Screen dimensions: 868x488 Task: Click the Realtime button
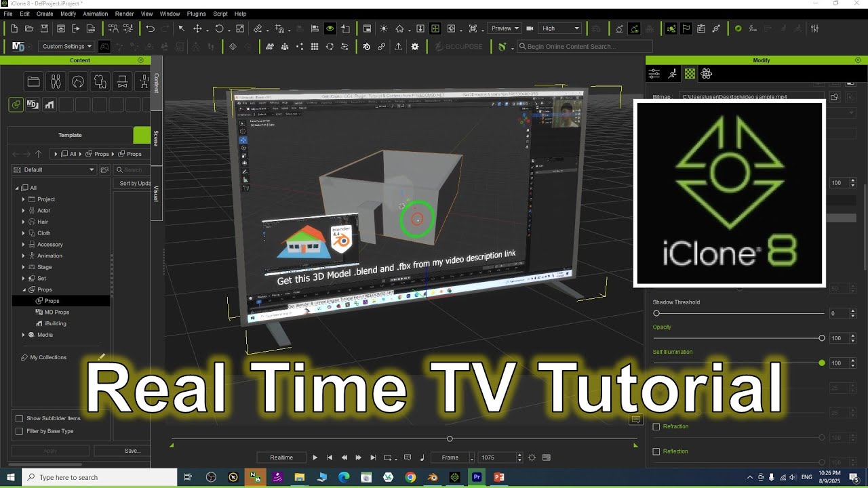281,457
